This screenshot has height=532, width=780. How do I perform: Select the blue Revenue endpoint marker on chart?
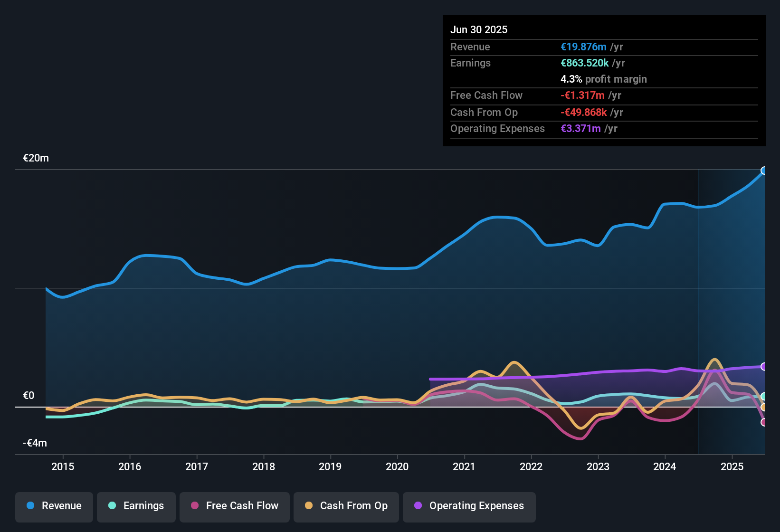[764, 170]
